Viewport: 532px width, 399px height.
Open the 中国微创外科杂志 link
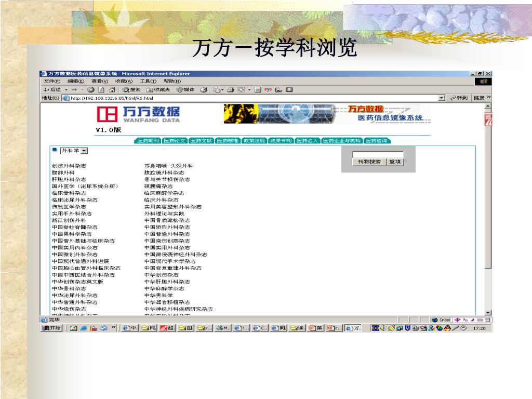[x=75, y=255]
